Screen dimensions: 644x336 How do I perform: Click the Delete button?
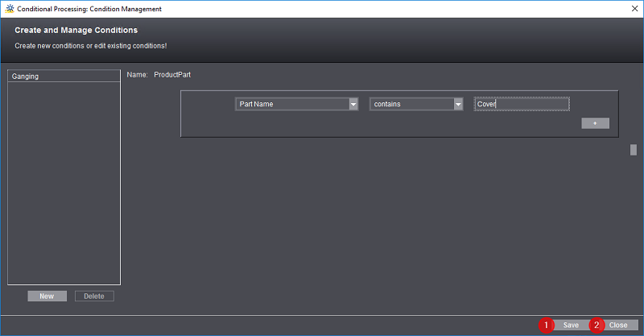(x=94, y=296)
